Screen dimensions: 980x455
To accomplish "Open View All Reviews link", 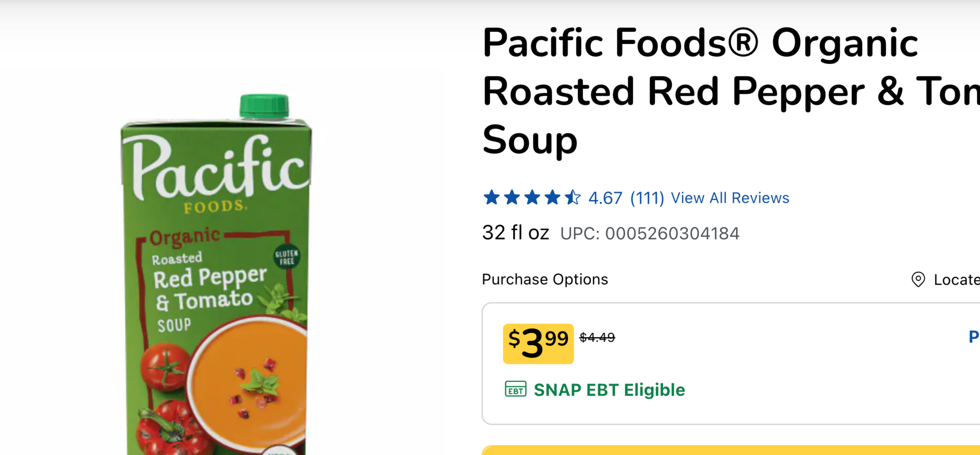I will click(730, 198).
